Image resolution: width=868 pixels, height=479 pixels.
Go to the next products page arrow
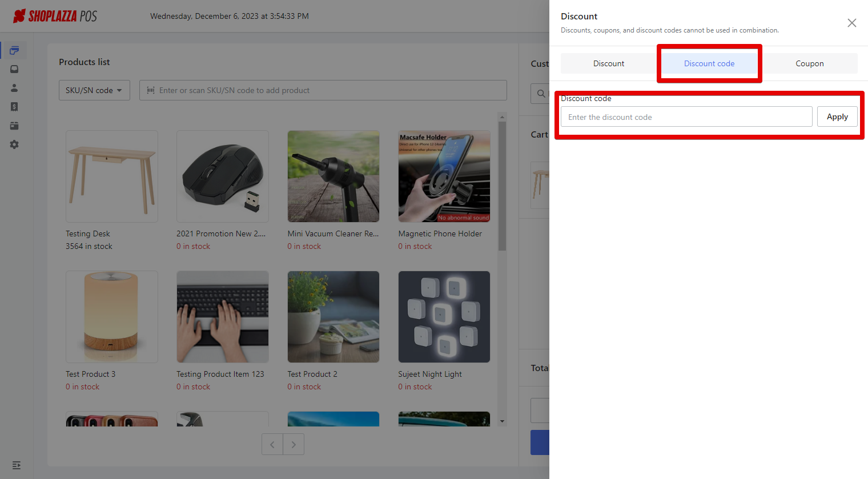pyautogui.click(x=294, y=444)
